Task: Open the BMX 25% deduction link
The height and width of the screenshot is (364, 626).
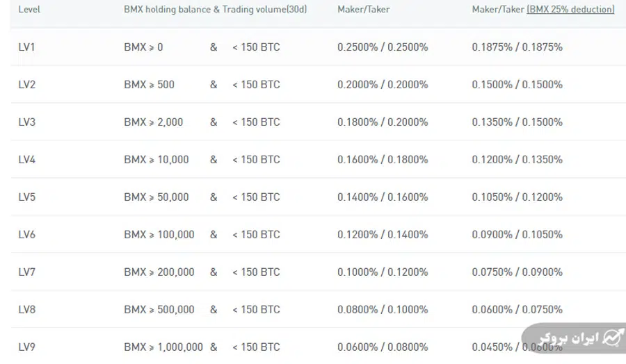Action: click(x=571, y=10)
